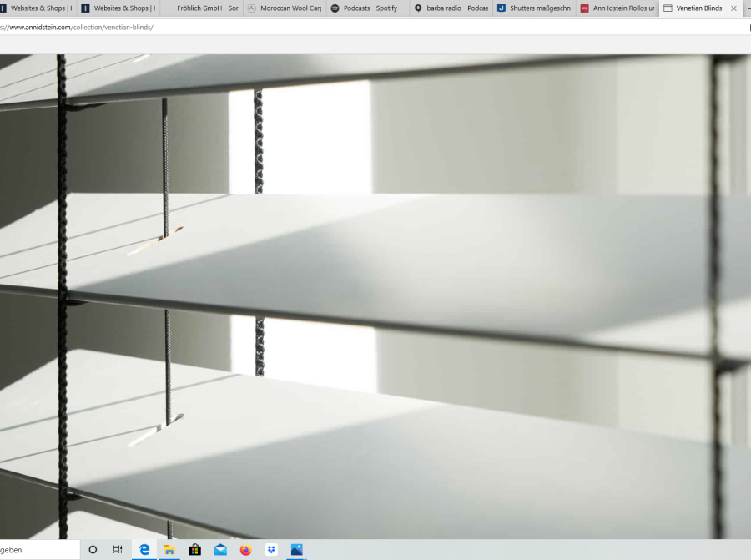This screenshot has height=560, width=751.
Task: Switch to the Ann Idstein Rollos tab
Action: (x=617, y=8)
